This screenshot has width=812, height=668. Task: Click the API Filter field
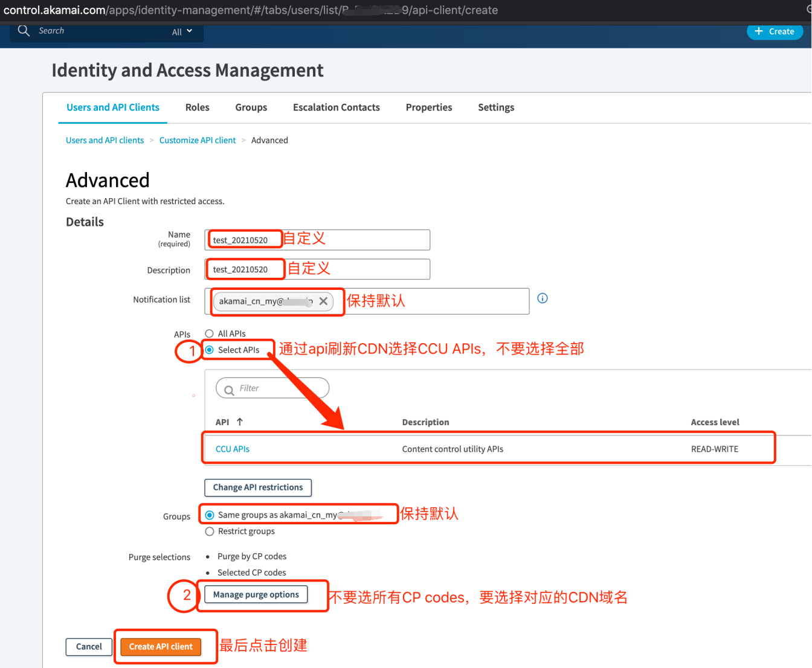[272, 388]
